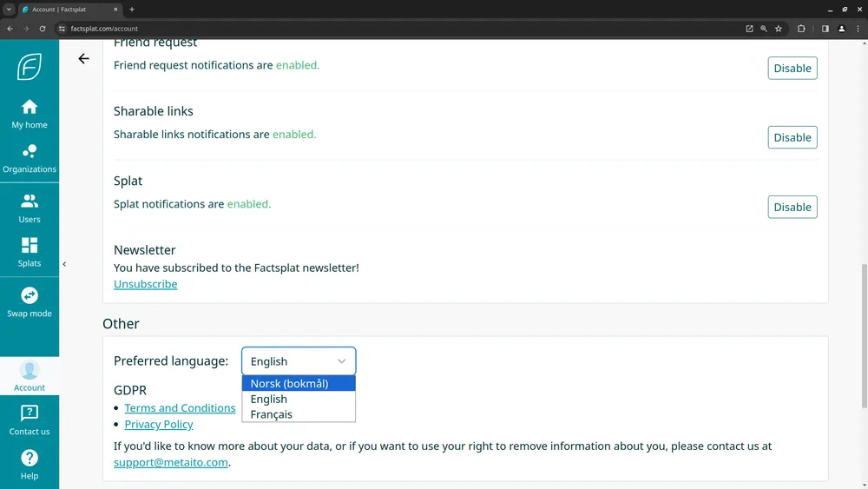
Task: Disable Sharable links notifications
Action: click(x=792, y=137)
